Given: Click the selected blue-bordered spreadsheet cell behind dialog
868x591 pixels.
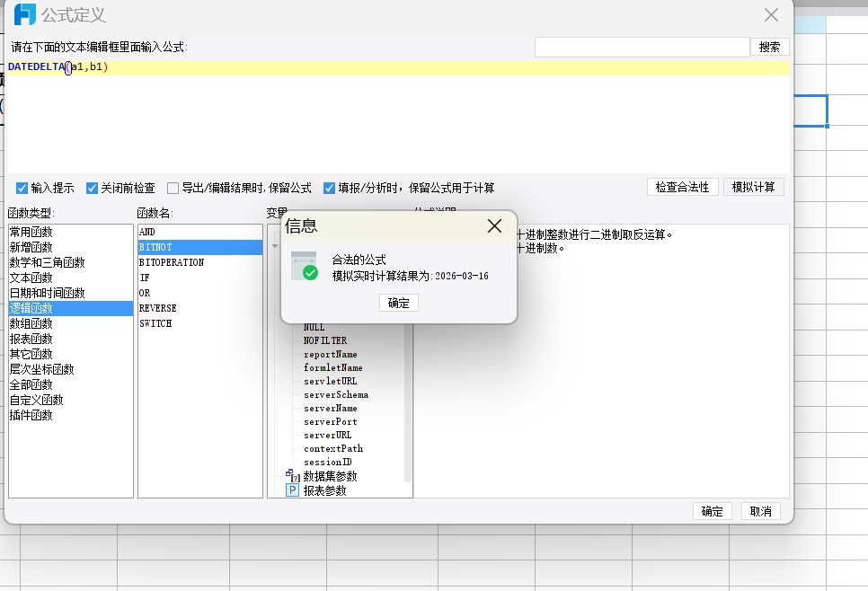Looking at the screenshot, I should pyautogui.click(x=810, y=110).
